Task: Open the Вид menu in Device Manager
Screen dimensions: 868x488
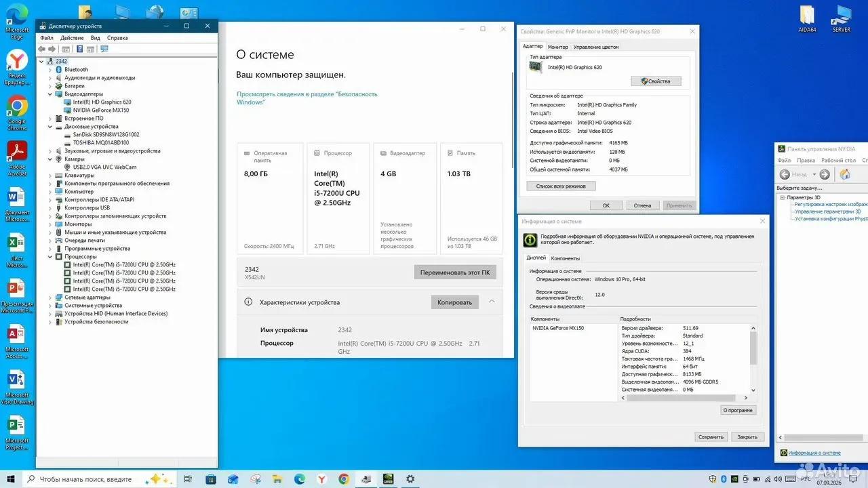Action: tap(96, 38)
